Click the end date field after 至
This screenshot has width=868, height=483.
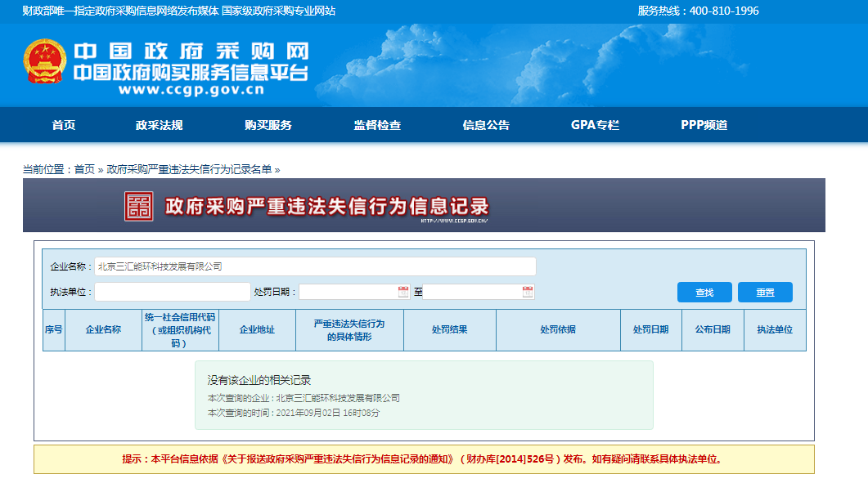point(472,292)
